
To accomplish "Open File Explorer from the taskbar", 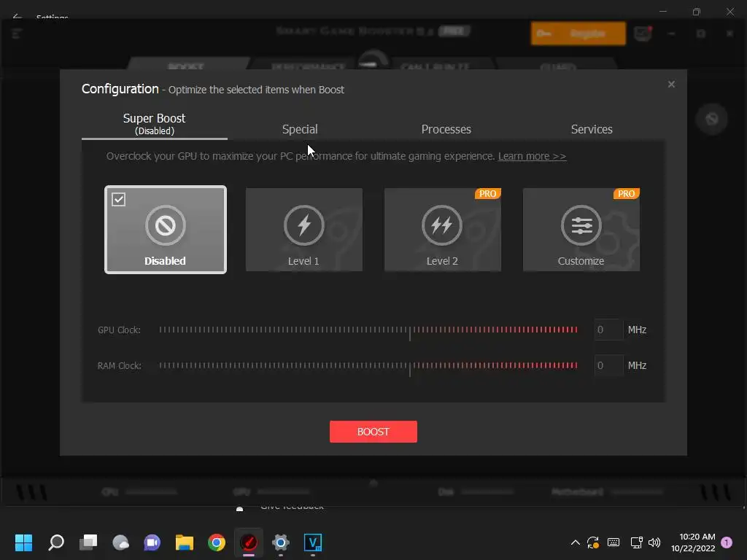I will click(x=185, y=542).
